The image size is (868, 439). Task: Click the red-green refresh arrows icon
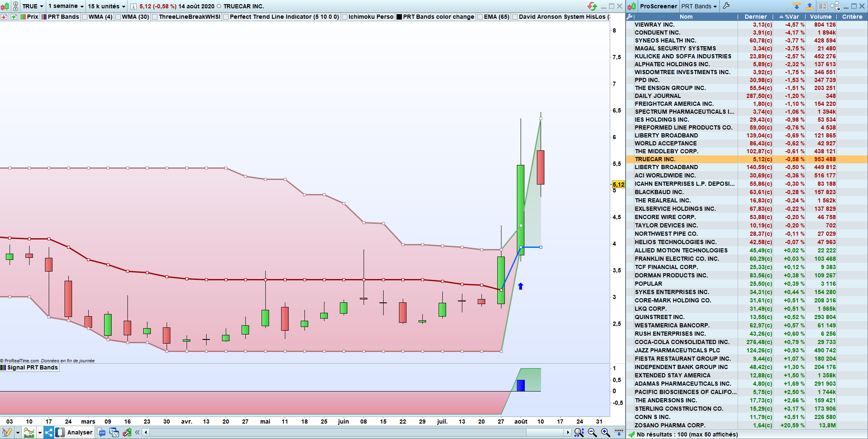[x=592, y=6]
